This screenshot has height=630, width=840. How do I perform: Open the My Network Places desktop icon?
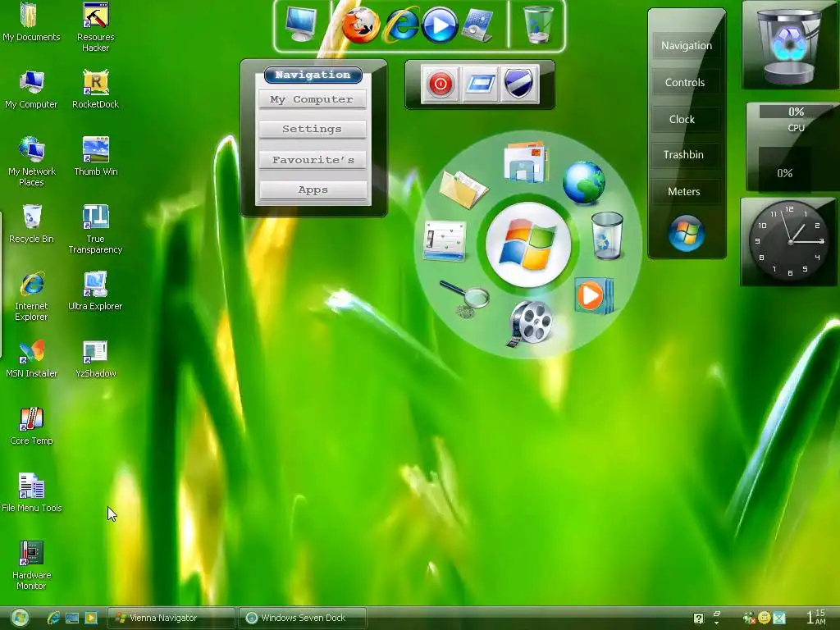point(31,162)
